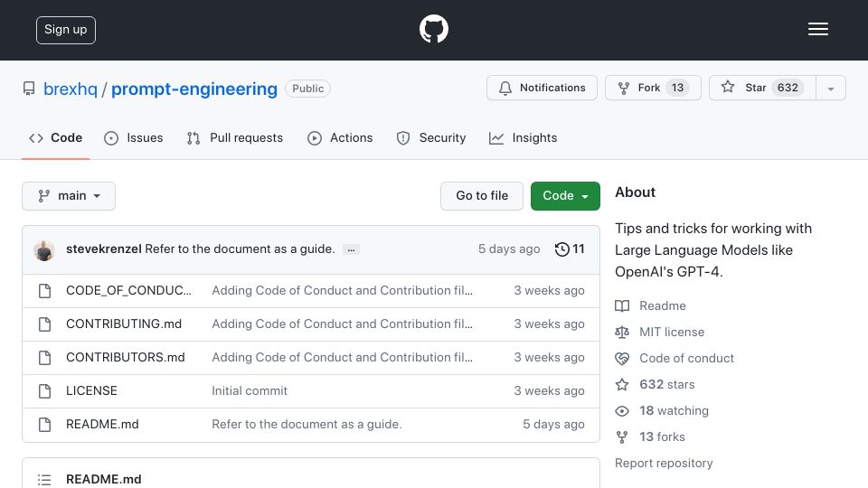Open the hamburger navigation menu
Viewport: 868px width, 488px height.
point(817,29)
